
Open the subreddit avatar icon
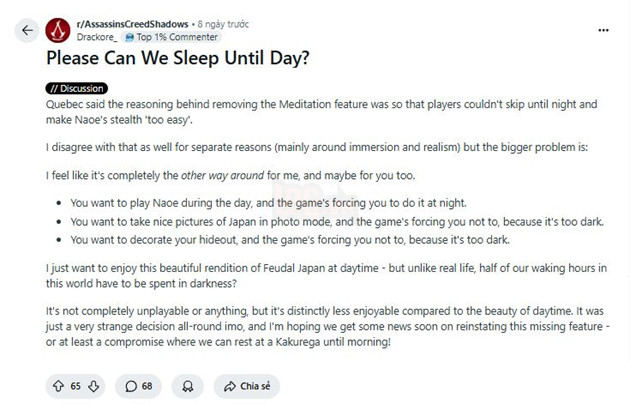[x=59, y=29]
